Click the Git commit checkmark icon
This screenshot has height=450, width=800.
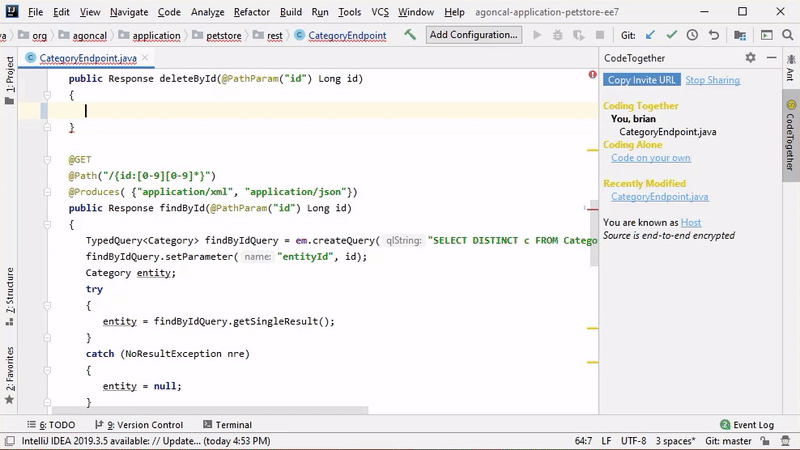pos(671,35)
